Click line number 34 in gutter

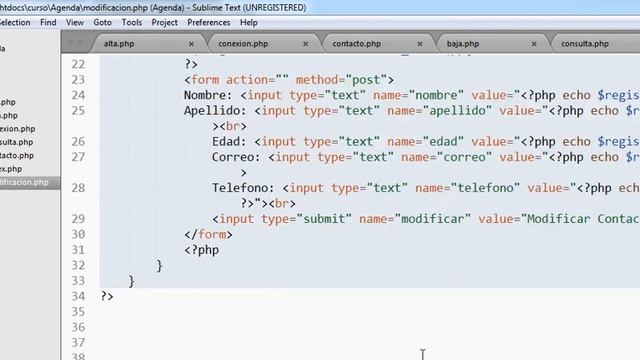[x=78, y=296]
